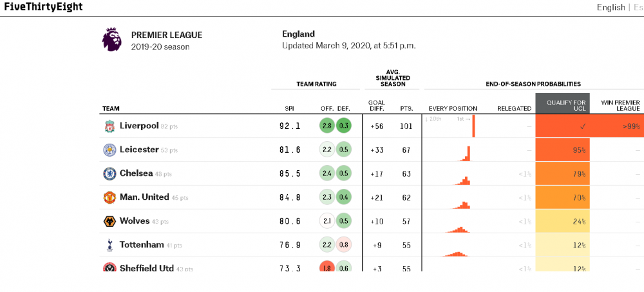
Task: Click Liverpool's offensive rating 2.8 circle
Action: pos(327,126)
